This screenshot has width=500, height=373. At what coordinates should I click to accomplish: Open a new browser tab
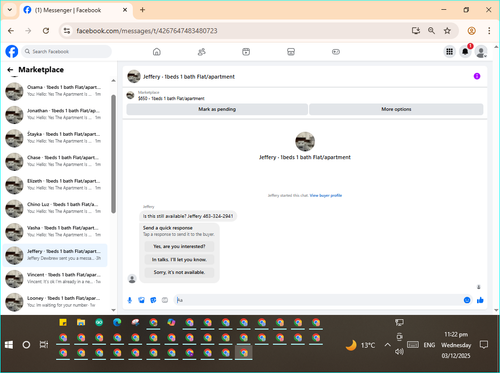click(x=142, y=10)
